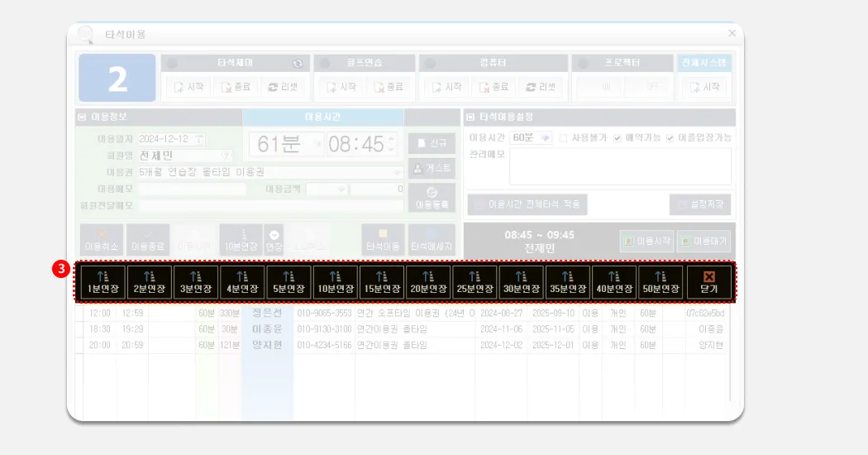Click the 신규 button
Screen dimensions: 868x455
point(432,144)
